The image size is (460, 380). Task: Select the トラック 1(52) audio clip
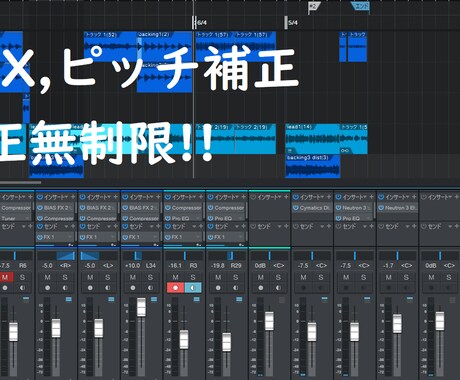pos(111,47)
